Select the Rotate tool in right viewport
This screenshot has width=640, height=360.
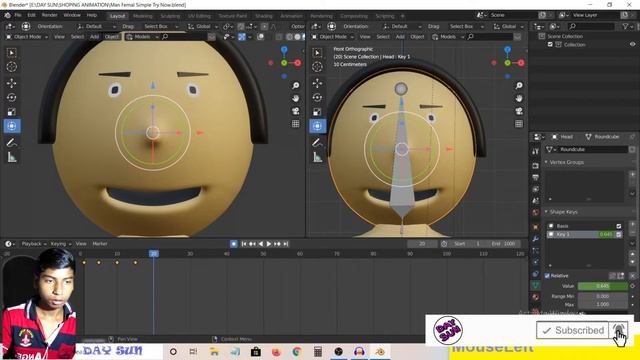317,97
